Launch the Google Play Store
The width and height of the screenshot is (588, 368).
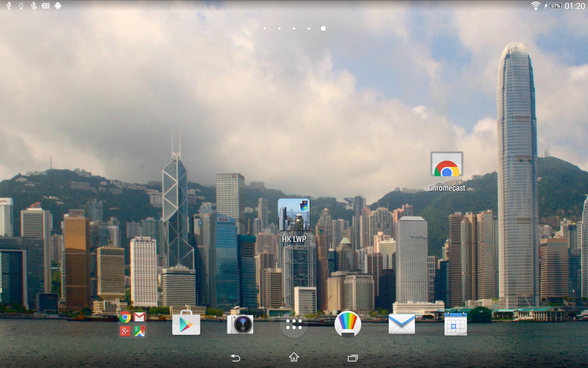coord(186,323)
